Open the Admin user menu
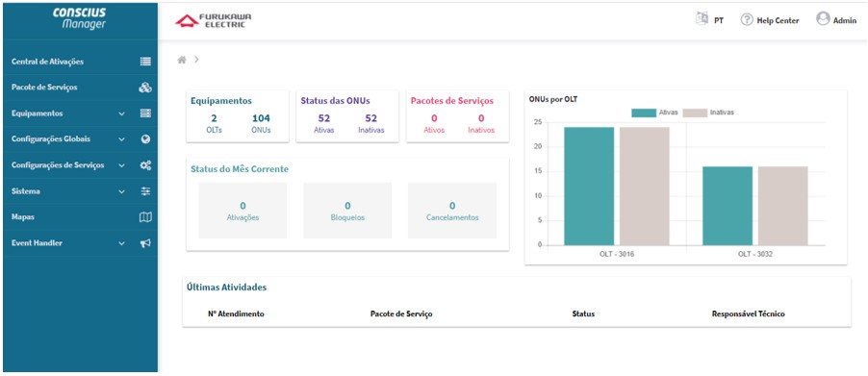Image resolution: width=868 pixels, height=376 pixels. coord(836,20)
